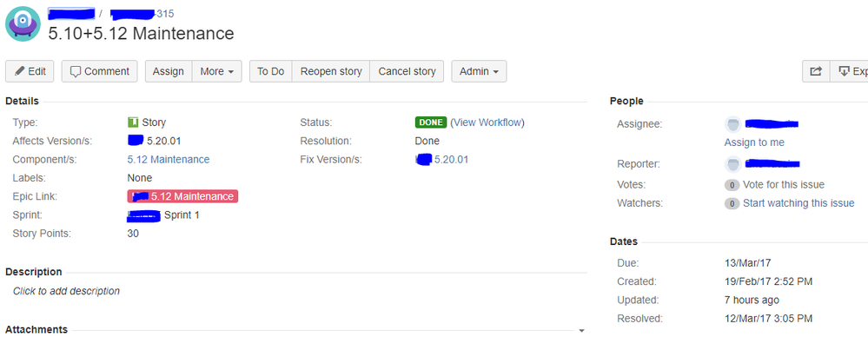
Task: Click the Labels value None
Action: (x=140, y=178)
